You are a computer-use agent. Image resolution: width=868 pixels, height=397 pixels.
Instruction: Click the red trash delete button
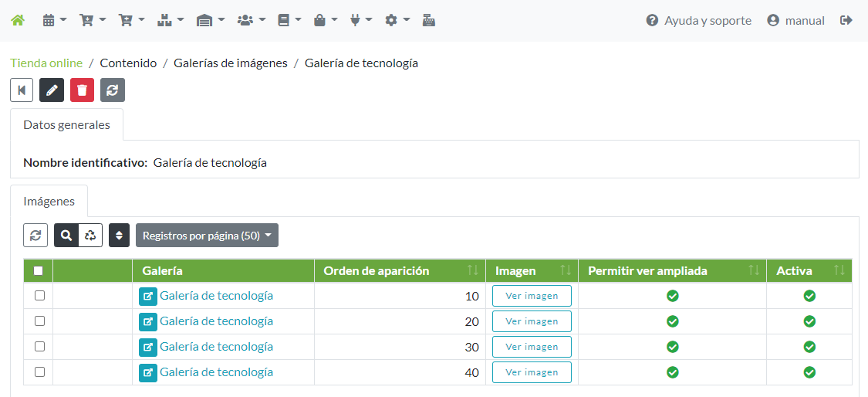(x=82, y=90)
